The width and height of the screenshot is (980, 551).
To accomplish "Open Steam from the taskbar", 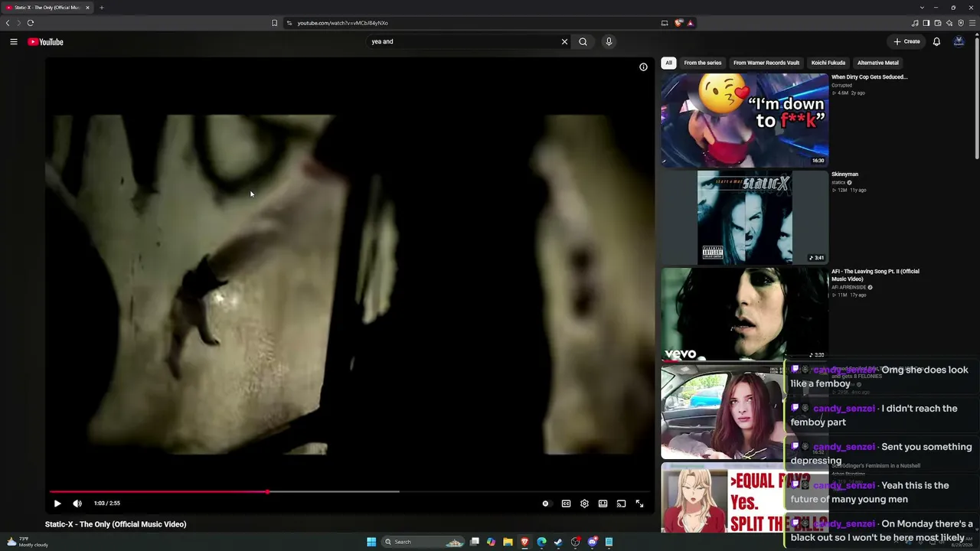I will [x=558, y=542].
